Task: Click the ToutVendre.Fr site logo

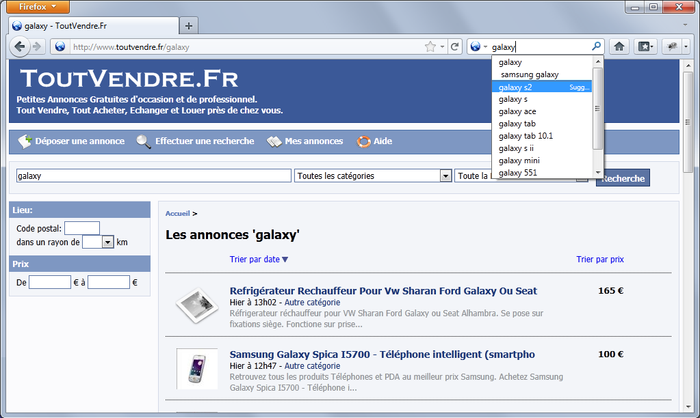Action: (129, 79)
